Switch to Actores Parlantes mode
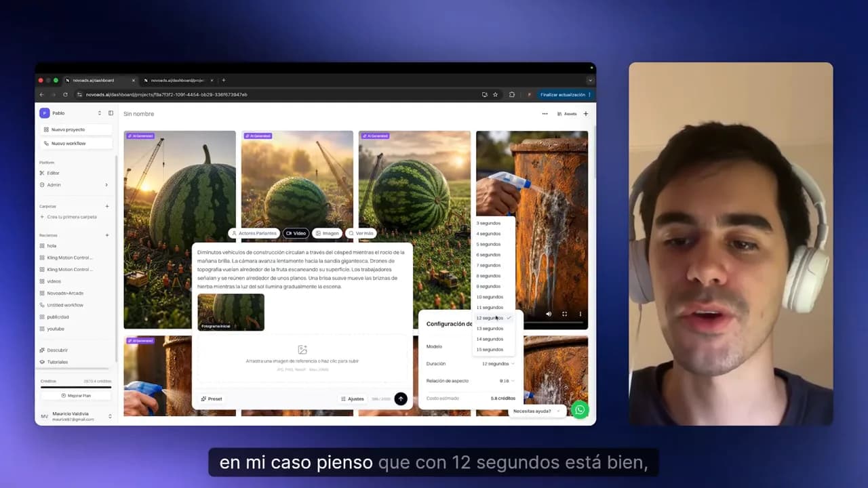This screenshot has height=488, width=868. pyautogui.click(x=254, y=233)
